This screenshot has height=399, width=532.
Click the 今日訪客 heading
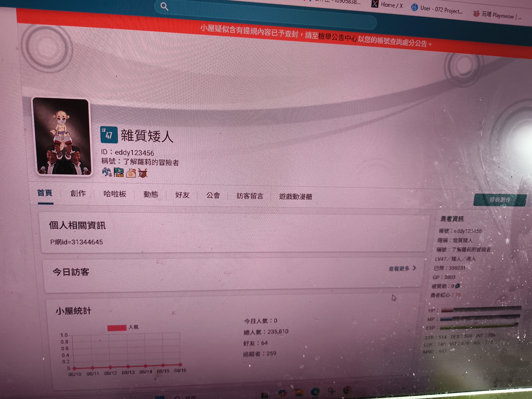click(x=71, y=272)
